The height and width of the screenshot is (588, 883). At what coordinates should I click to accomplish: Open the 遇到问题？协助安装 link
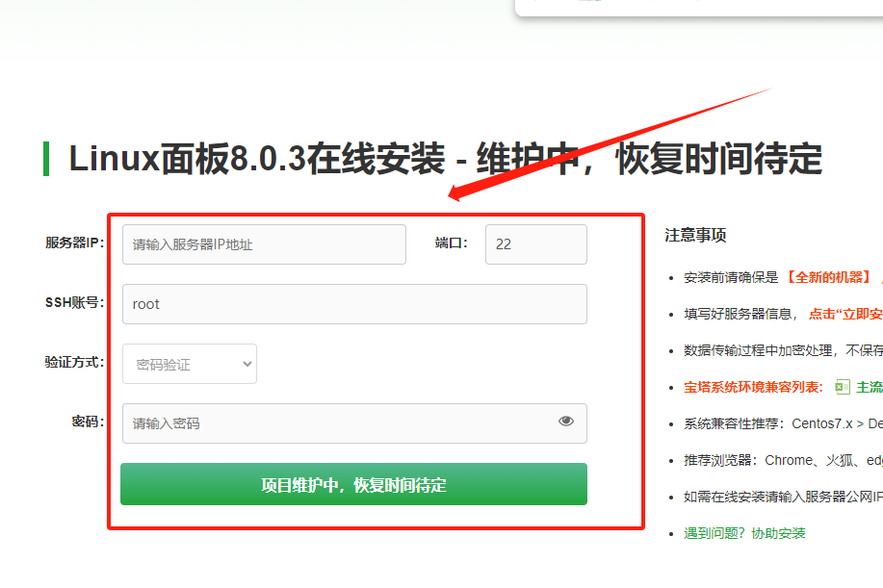744,533
